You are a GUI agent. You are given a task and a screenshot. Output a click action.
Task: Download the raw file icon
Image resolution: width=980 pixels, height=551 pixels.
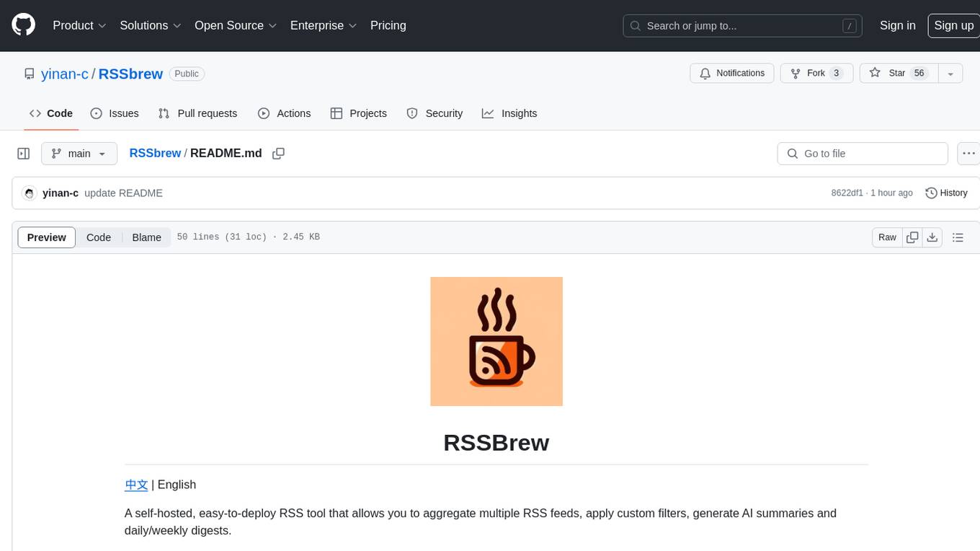[x=932, y=237]
